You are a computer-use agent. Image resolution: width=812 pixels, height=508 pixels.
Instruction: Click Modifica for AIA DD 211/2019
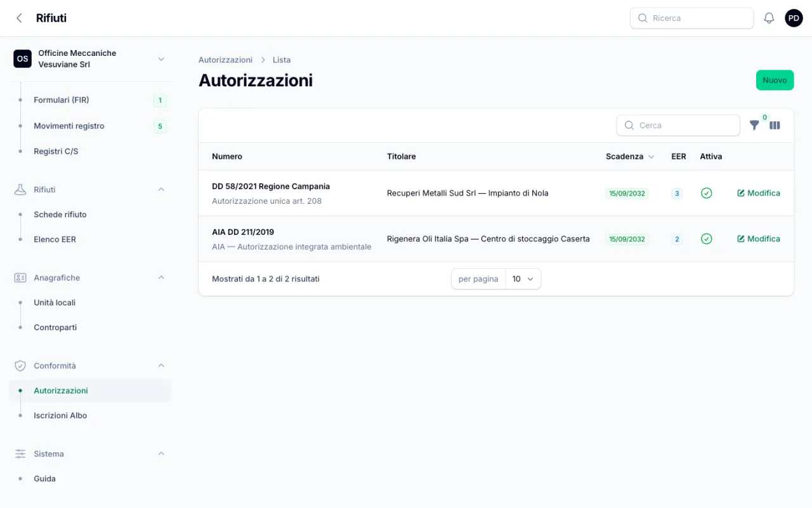[x=759, y=239]
